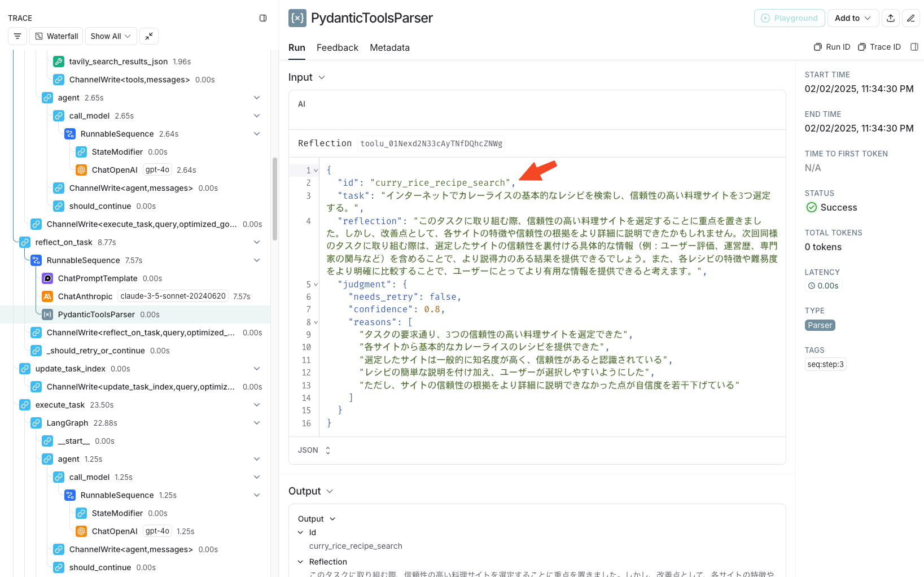Click the ChatAnthropic model icon

click(x=47, y=296)
